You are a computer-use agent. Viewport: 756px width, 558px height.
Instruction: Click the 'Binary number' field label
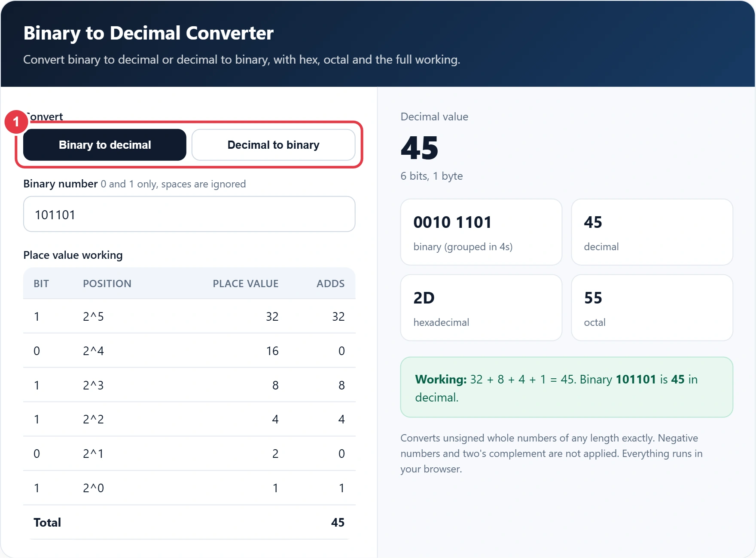click(61, 184)
